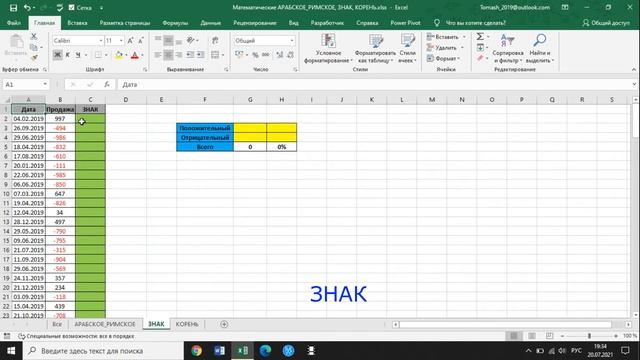Screen dimensions: 640x360
Task: Apply percent style
Action: 256,55
